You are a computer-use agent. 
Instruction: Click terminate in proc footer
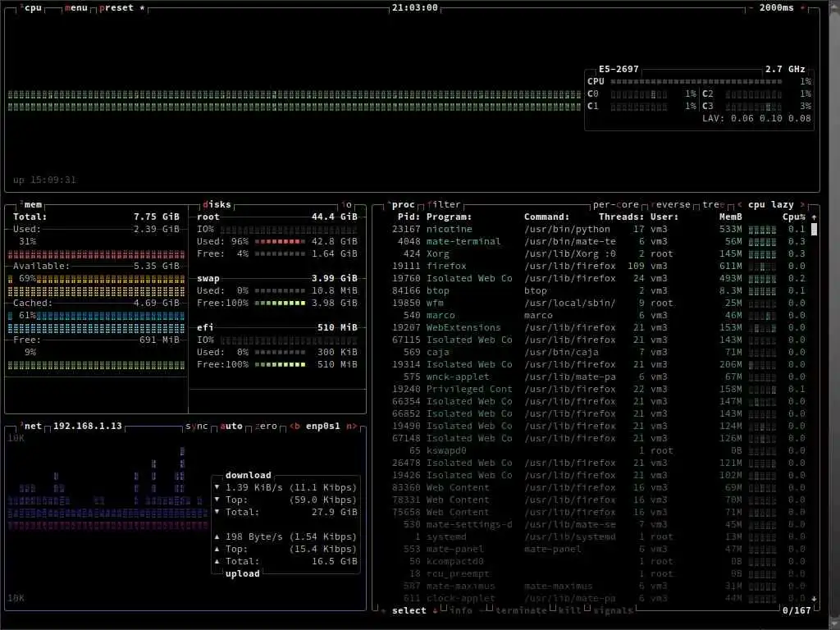pos(521,610)
